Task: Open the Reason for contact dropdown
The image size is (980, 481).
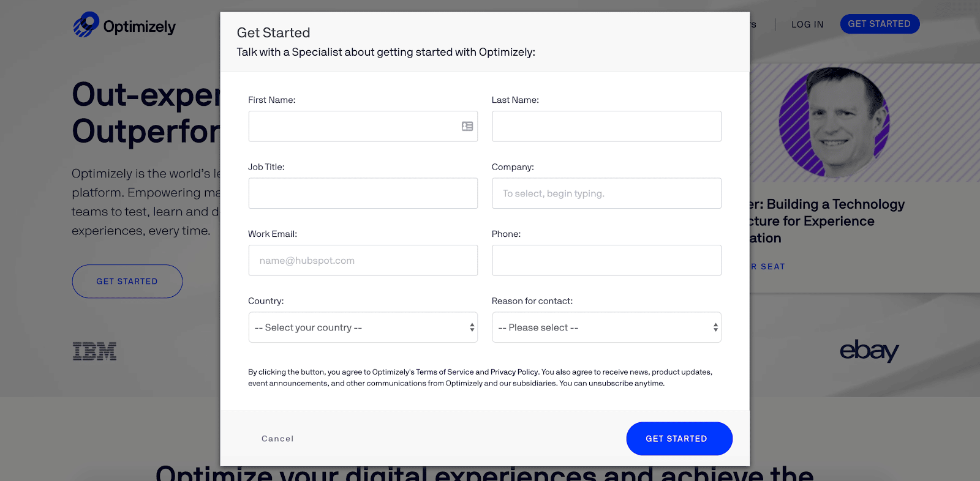Action: [x=606, y=327]
